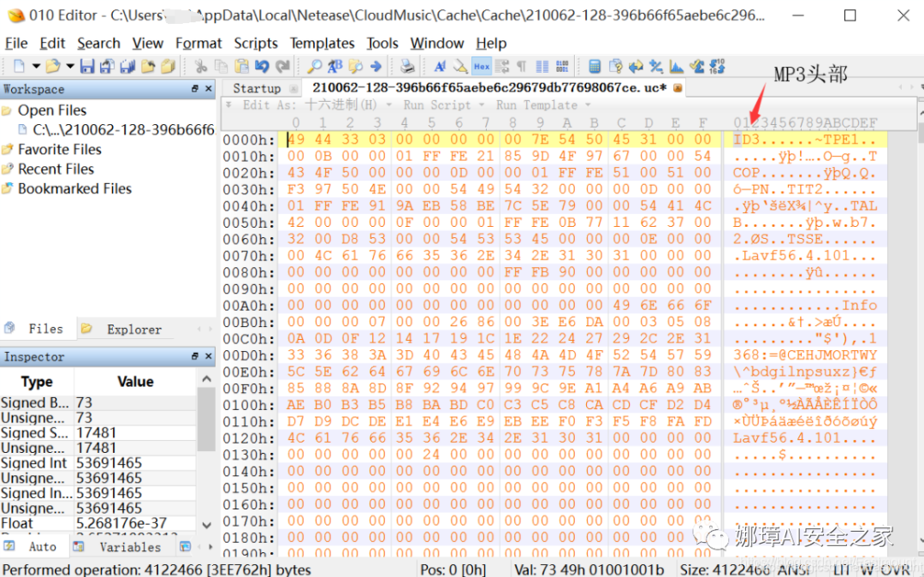Screen dimensions: 924x577
Task: Undo the last action
Action: click(x=263, y=66)
